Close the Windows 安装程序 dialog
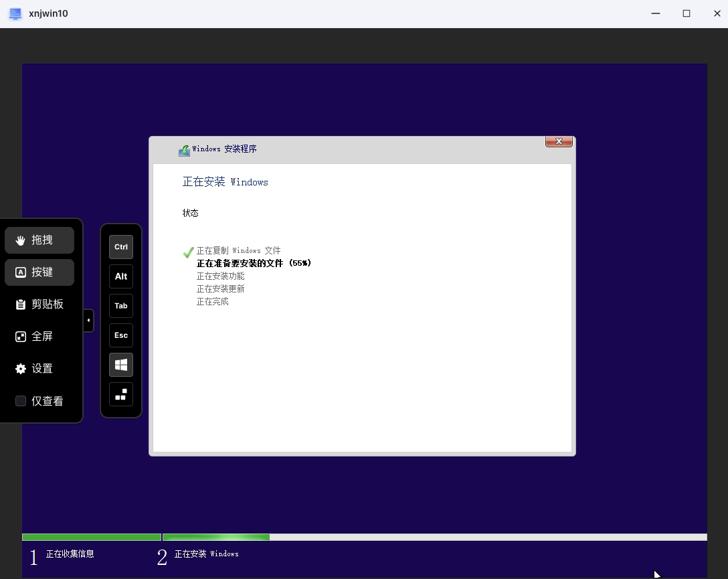Image resolution: width=728 pixels, height=579 pixels. (x=559, y=141)
